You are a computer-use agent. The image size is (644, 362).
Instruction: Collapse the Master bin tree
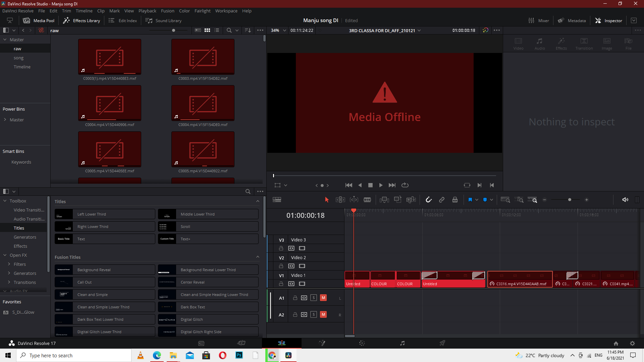click(5, 40)
